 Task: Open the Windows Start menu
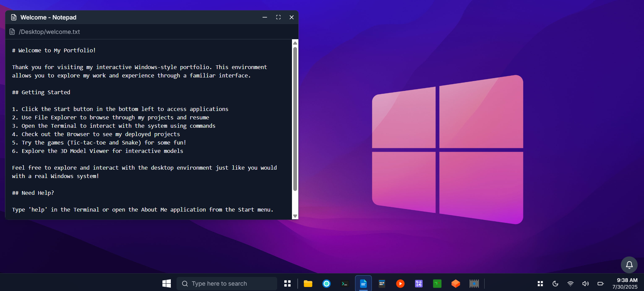point(166,284)
